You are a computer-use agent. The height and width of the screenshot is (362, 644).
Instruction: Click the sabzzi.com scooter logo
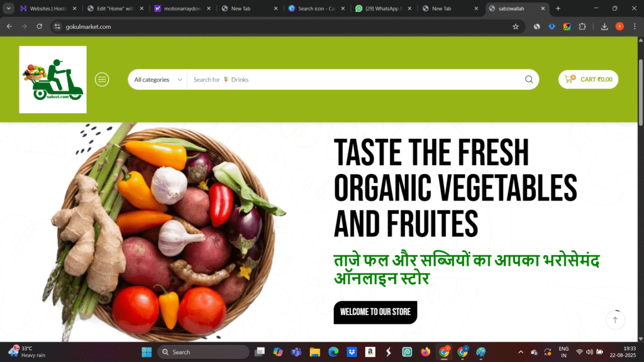(x=53, y=79)
